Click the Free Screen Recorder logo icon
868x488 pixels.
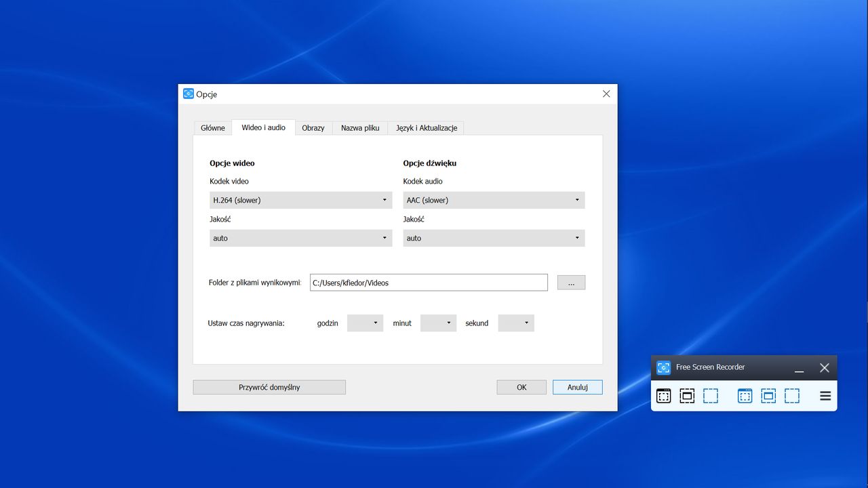tap(663, 367)
